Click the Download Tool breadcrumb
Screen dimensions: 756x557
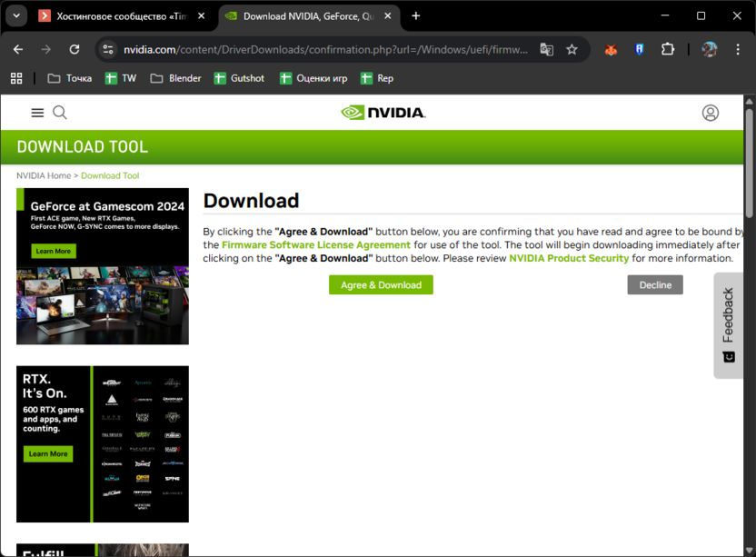(x=110, y=176)
